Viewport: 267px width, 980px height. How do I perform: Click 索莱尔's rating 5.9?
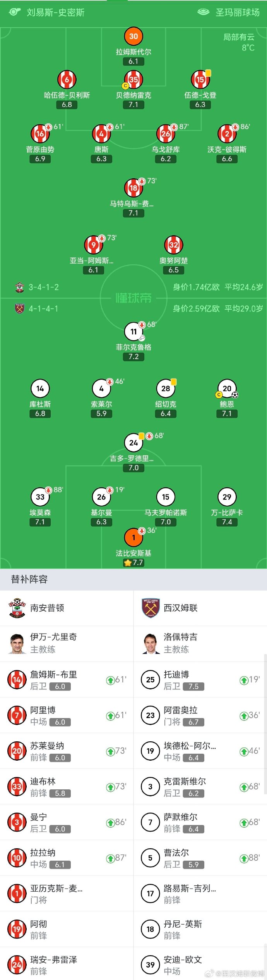(x=102, y=414)
